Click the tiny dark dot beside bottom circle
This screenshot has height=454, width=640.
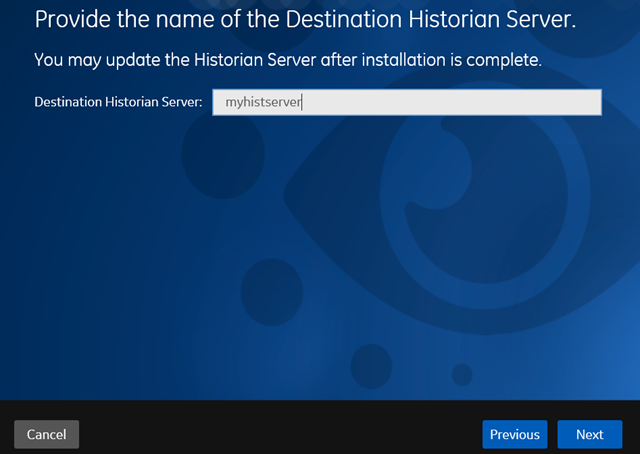coord(462,374)
